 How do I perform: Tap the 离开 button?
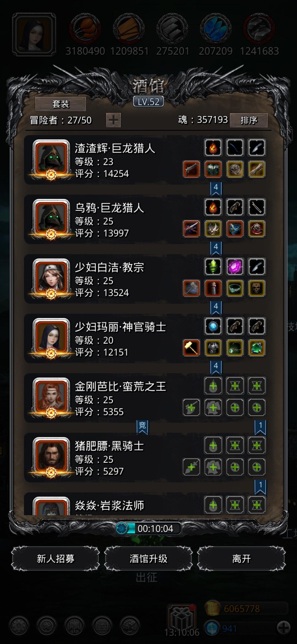[x=241, y=559]
